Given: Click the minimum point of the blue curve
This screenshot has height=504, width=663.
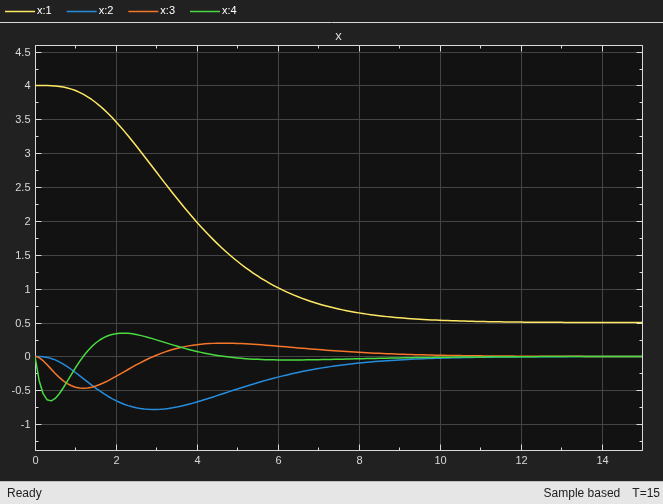Looking at the screenshot, I should coord(154,409).
